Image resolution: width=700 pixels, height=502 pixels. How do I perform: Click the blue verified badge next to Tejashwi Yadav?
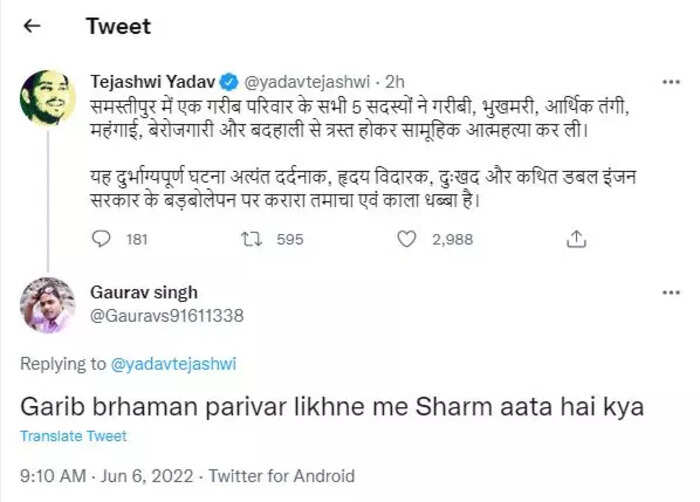pyautogui.click(x=230, y=82)
